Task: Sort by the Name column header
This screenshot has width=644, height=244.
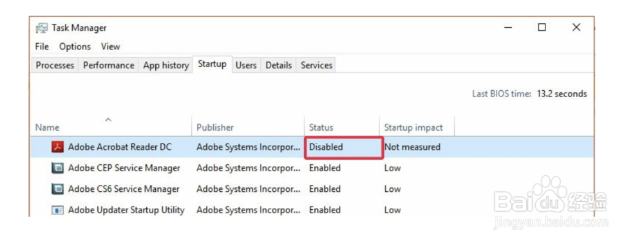Action: point(111,127)
